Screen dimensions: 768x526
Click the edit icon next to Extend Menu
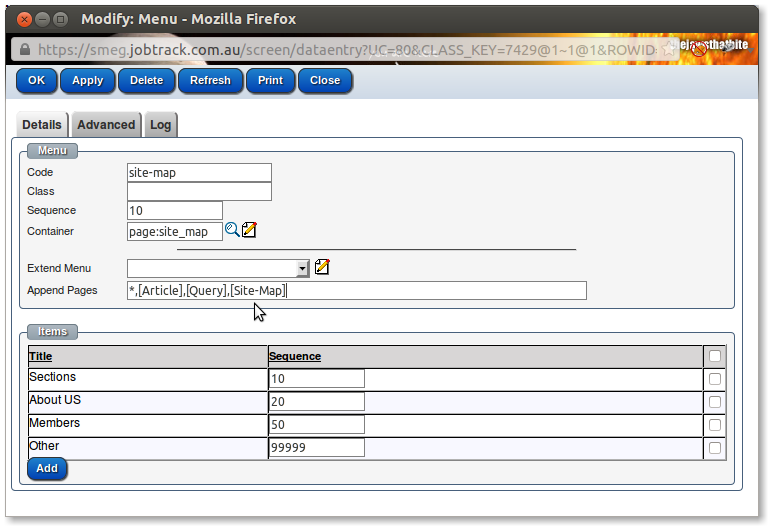coord(322,267)
